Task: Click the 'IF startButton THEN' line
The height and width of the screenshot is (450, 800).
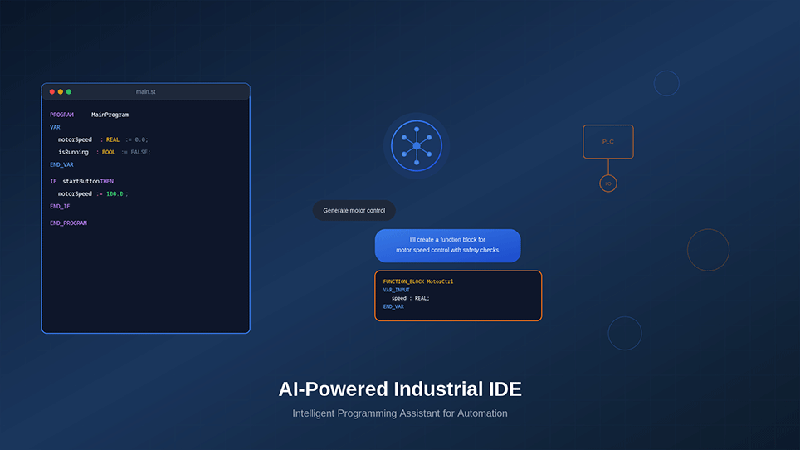Action: pyautogui.click(x=82, y=181)
